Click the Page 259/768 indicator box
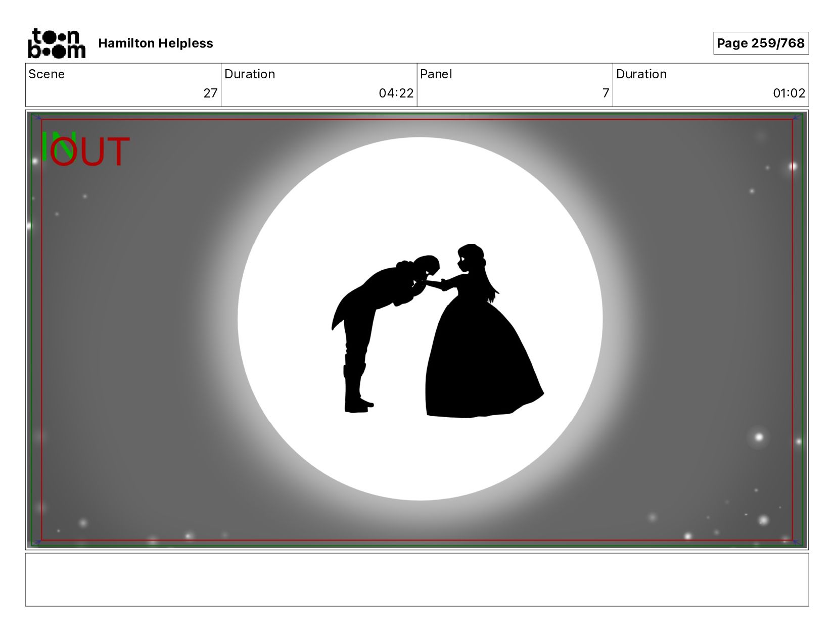Screen dimensions: 834x644 pyautogui.click(x=760, y=43)
